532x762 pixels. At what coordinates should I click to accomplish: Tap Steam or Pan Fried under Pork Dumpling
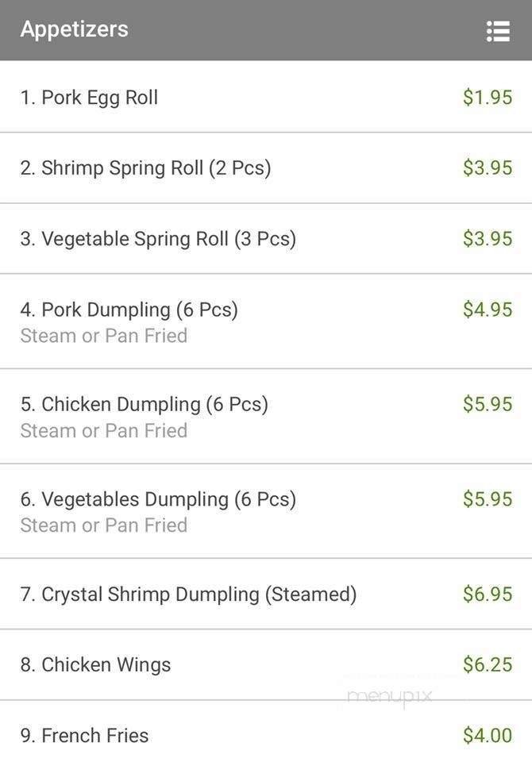[x=104, y=336]
